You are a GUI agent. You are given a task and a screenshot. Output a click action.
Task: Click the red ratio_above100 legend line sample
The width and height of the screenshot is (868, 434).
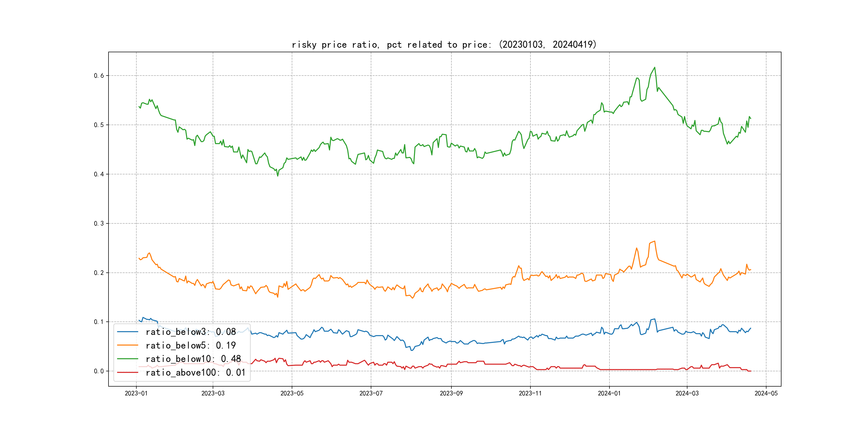click(x=127, y=372)
